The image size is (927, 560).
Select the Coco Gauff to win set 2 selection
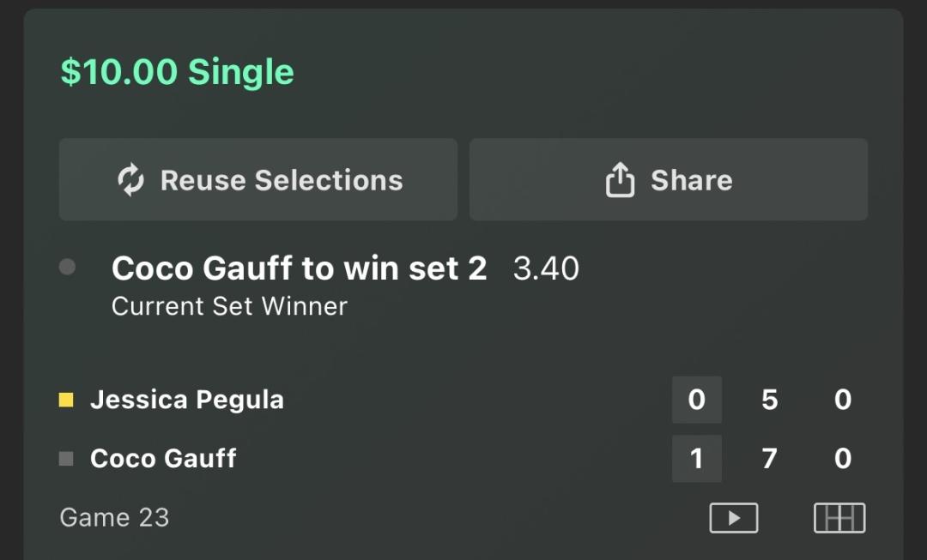coord(299,269)
